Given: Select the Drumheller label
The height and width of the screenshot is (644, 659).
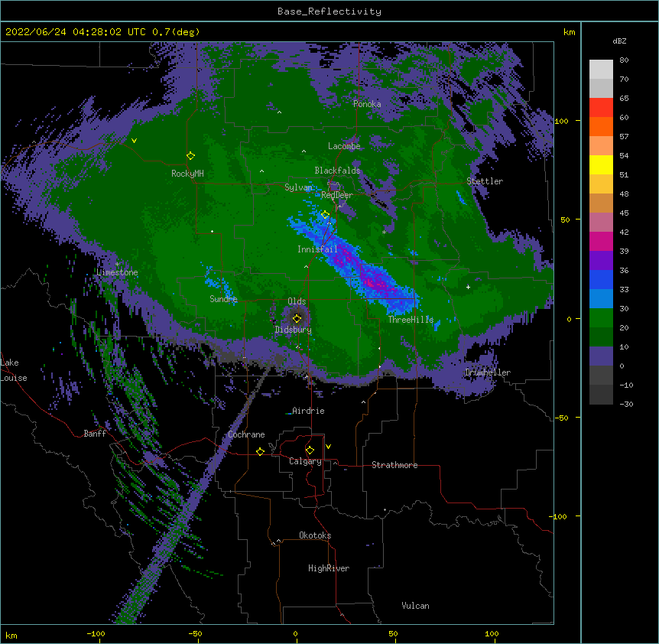Looking at the screenshot, I should click(488, 372).
